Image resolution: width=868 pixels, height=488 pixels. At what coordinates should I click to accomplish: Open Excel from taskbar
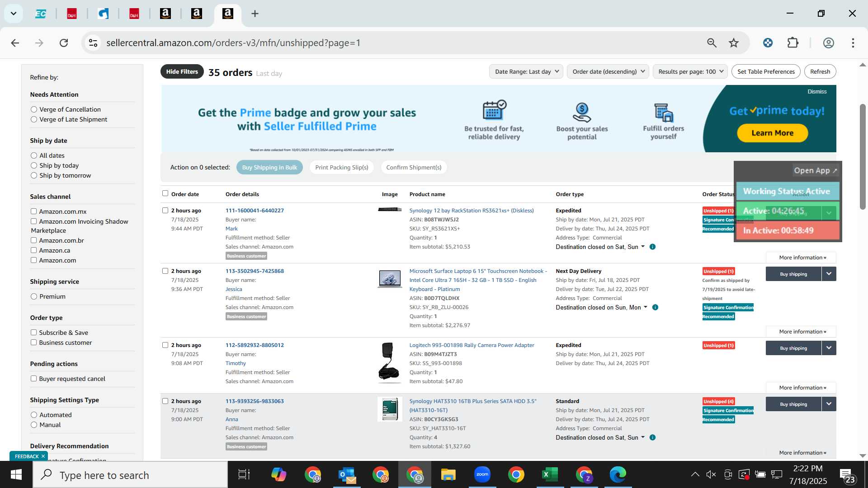click(550, 475)
